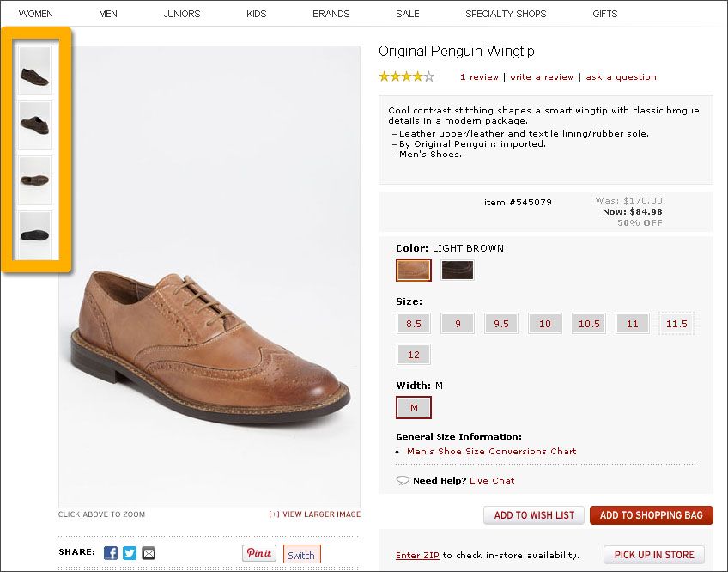Choose size 10.5 option

coord(589,324)
